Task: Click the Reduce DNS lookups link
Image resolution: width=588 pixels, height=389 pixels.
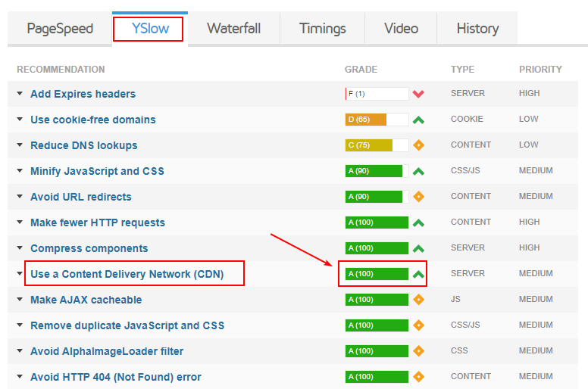Action: (84, 145)
